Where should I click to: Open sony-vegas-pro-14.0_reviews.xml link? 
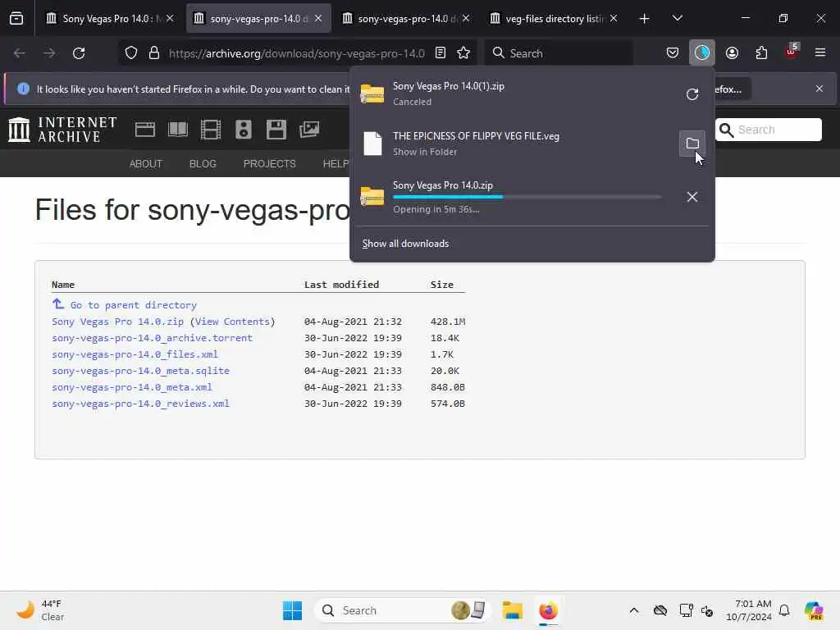click(141, 404)
